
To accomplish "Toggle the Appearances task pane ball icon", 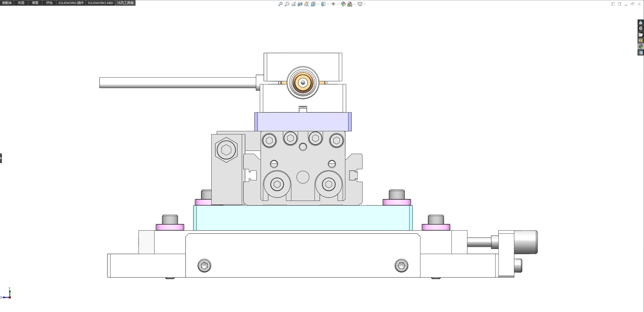I will 640,47.
